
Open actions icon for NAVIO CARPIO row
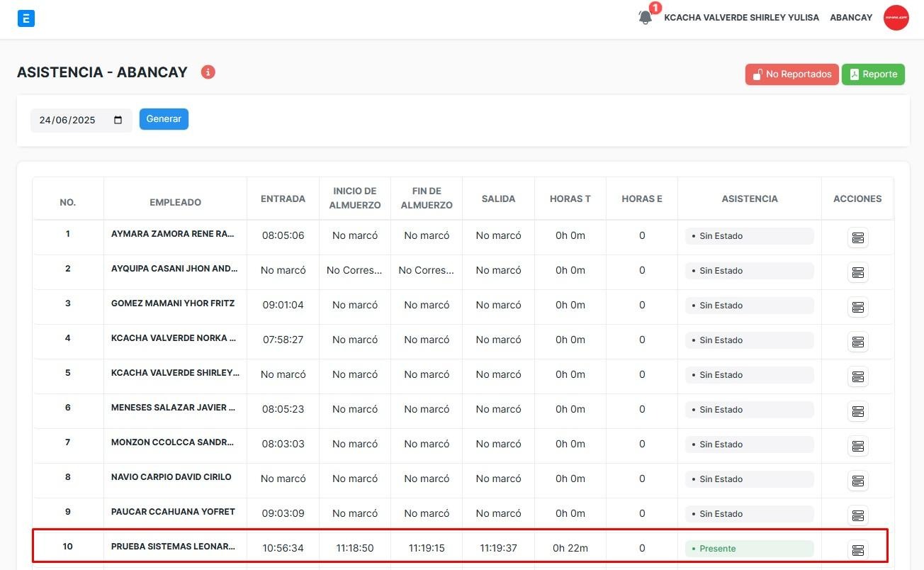click(857, 481)
